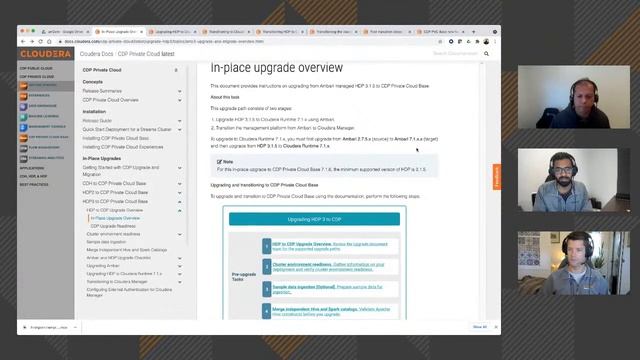Click the middle video participant thumbnail

[573, 180]
